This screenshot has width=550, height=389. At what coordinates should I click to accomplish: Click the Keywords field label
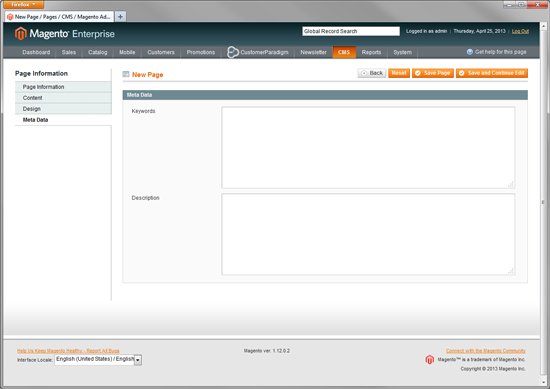coord(143,111)
